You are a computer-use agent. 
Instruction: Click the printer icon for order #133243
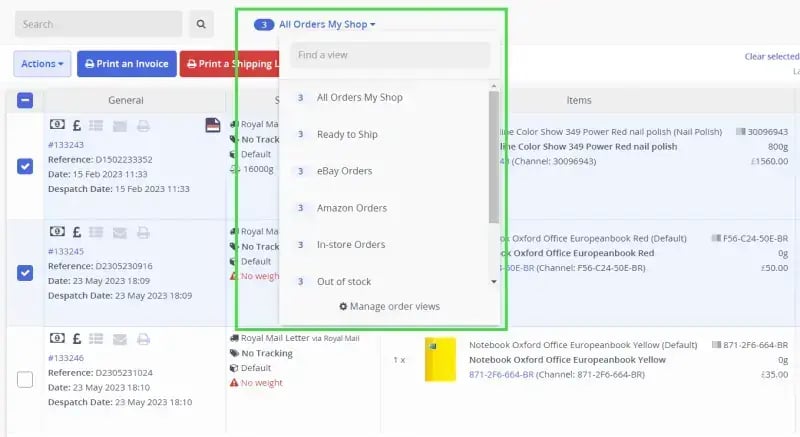(143, 125)
